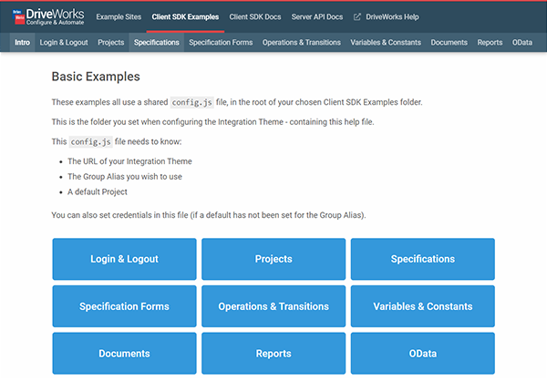Click the blue Documents tile
547x392 pixels.
124,354
